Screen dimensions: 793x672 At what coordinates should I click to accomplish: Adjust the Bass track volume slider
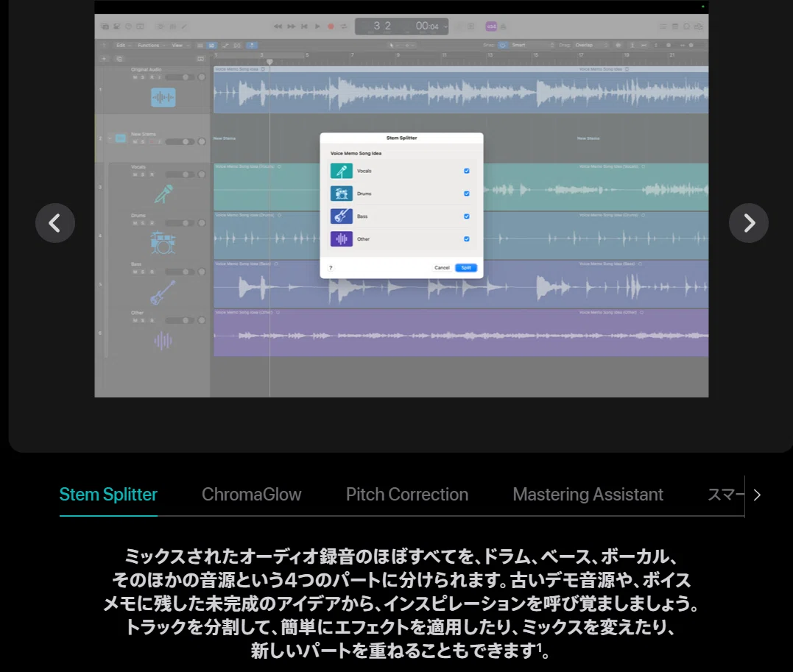pos(180,272)
